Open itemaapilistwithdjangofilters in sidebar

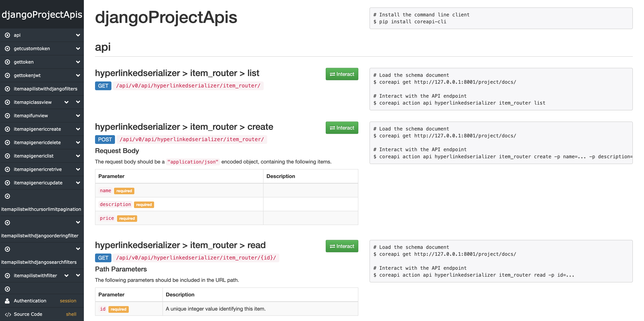pos(45,89)
